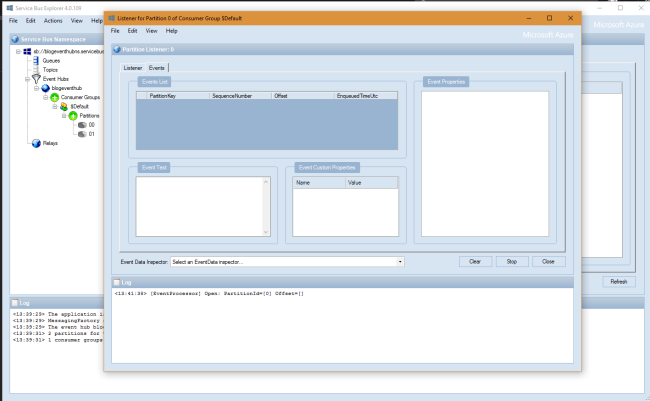The width and height of the screenshot is (650, 401).
Task: Click the Consumer Groups green icon
Action: click(x=54, y=97)
